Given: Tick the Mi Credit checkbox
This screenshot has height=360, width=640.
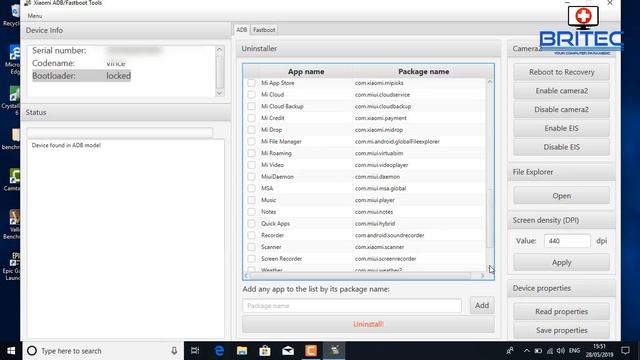Looking at the screenshot, I should (251, 118).
